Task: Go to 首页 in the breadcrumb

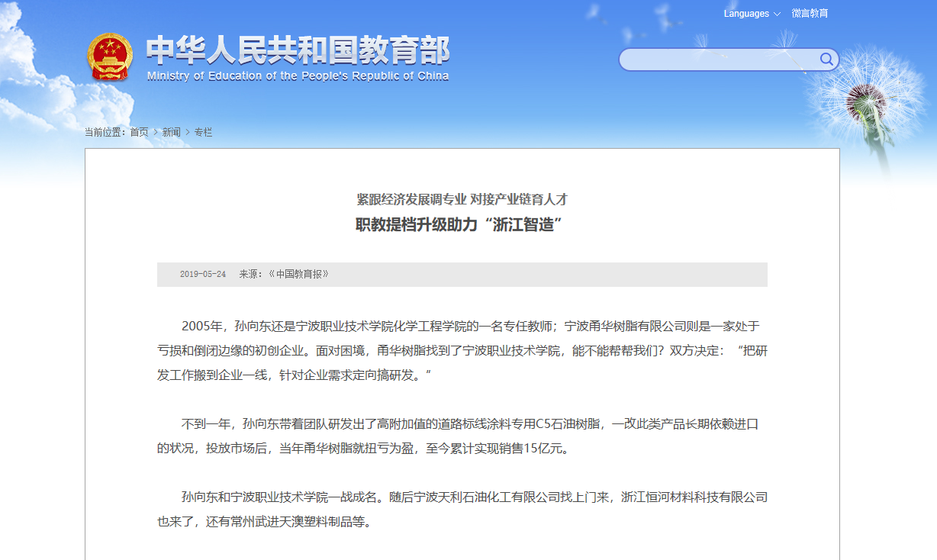Action: (139, 133)
